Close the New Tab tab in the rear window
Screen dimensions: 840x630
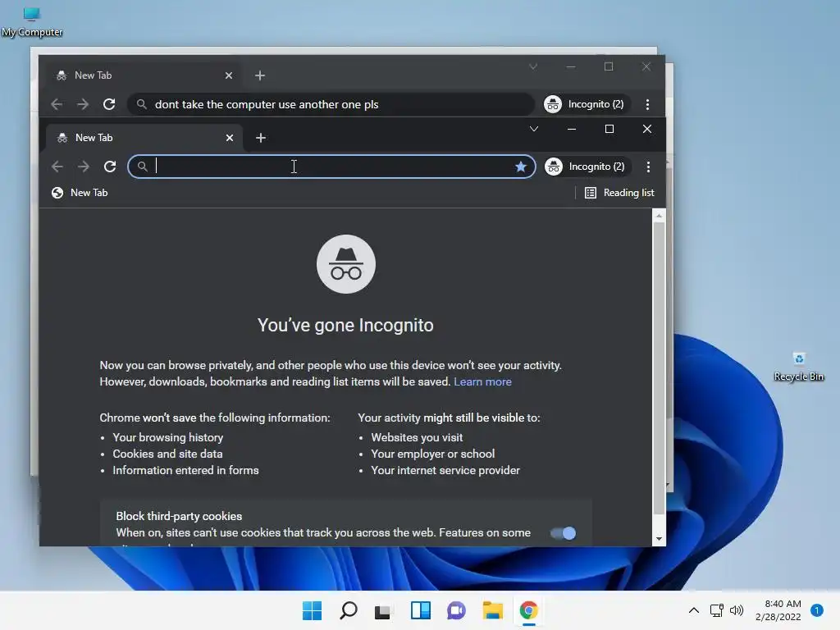pyautogui.click(x=229, y=75)
